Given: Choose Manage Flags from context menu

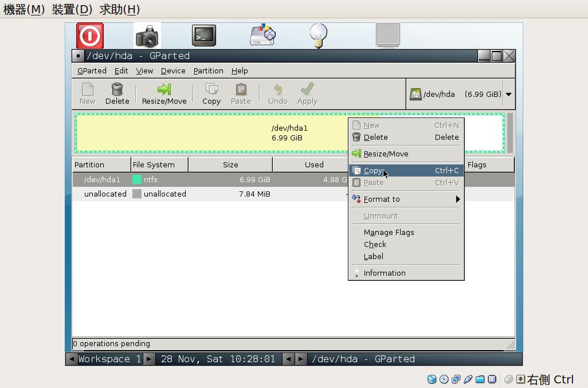Looking at the screenshot, I should 406,233.
